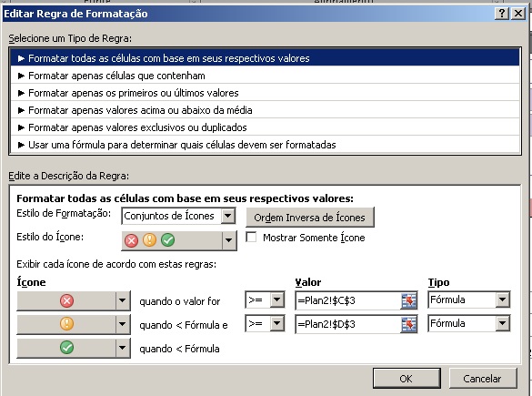Click the yellow exclamation icon selector in the second row
The height and width of the screenshot is (396, 532).
pyautogui.click(x=74, y=324)
